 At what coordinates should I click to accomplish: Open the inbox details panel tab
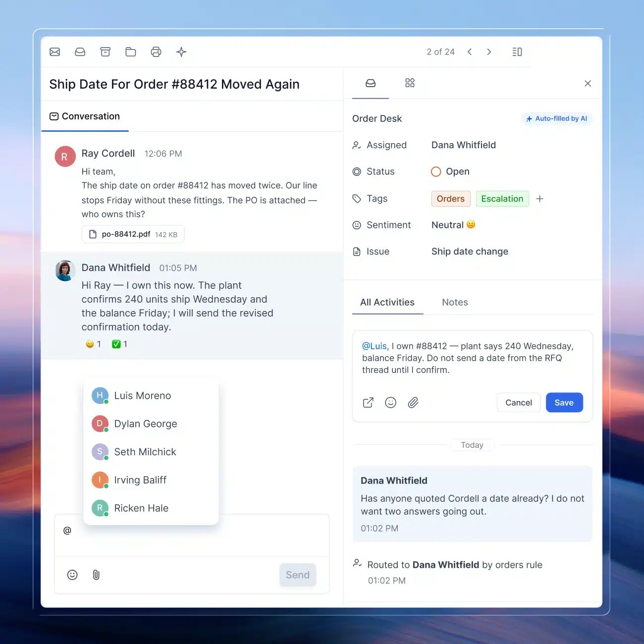tap(371, 83)
